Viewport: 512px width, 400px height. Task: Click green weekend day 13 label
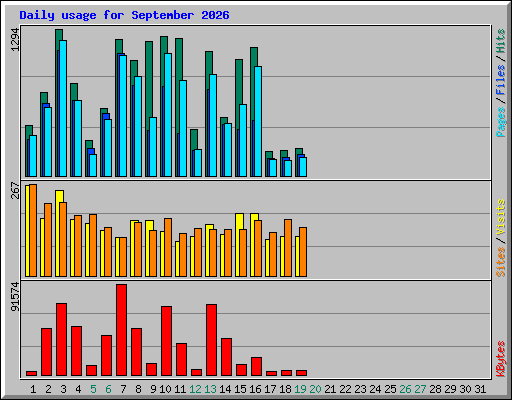point(210,389)
